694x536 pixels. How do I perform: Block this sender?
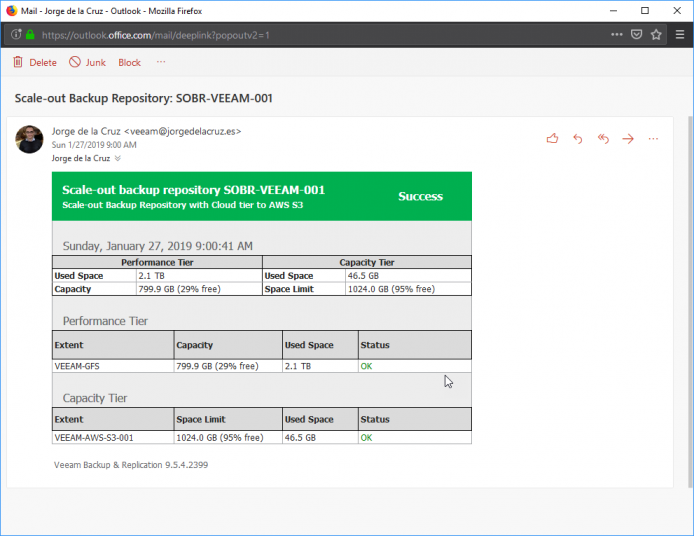tap(129, 62)
